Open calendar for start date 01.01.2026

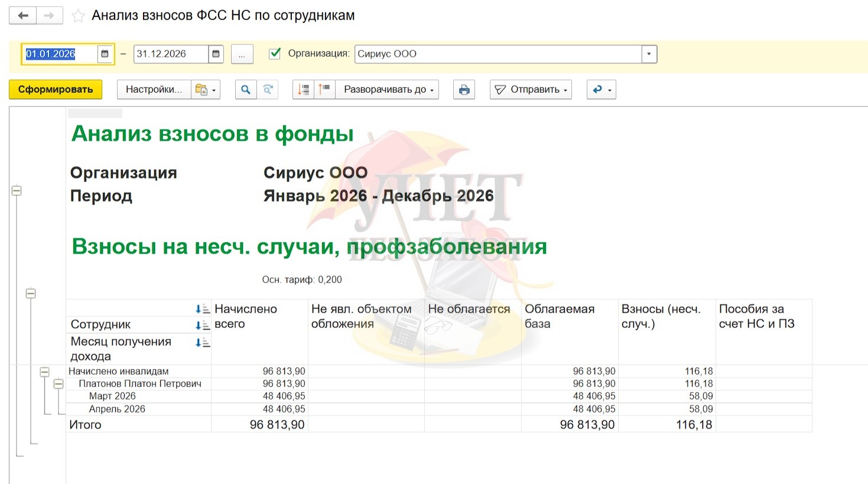point(105,54)
